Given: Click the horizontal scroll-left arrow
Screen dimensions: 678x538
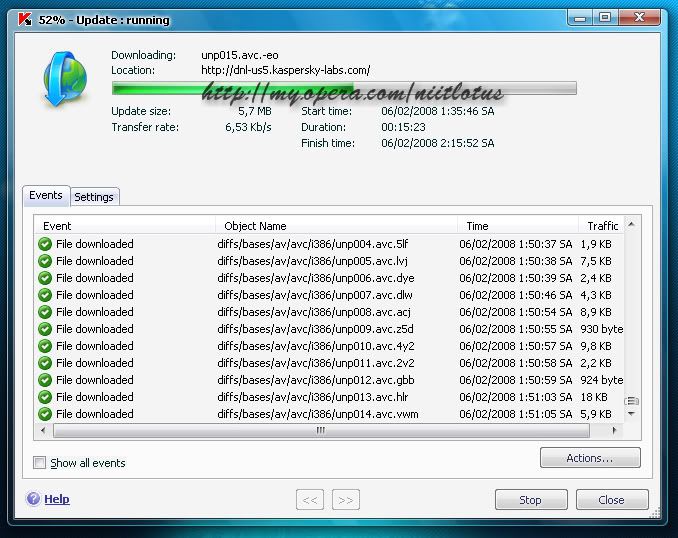Looking at the screenshot, I should [43, 431].
